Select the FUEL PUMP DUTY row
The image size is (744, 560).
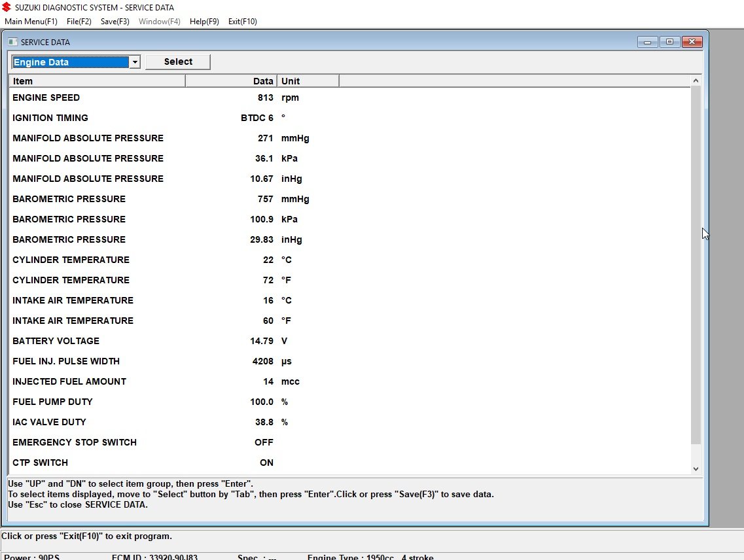click(x=349, y=402)
